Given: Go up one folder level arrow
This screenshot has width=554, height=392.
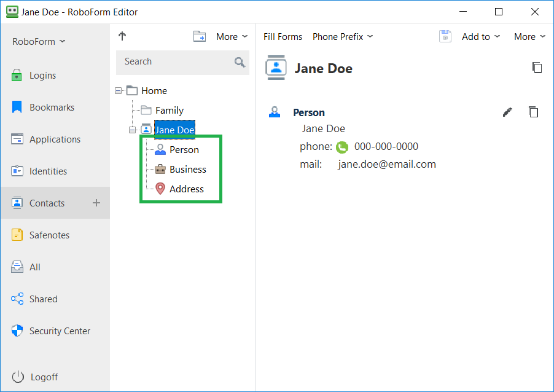Looking at the screenshot, I should pos(122,36).
